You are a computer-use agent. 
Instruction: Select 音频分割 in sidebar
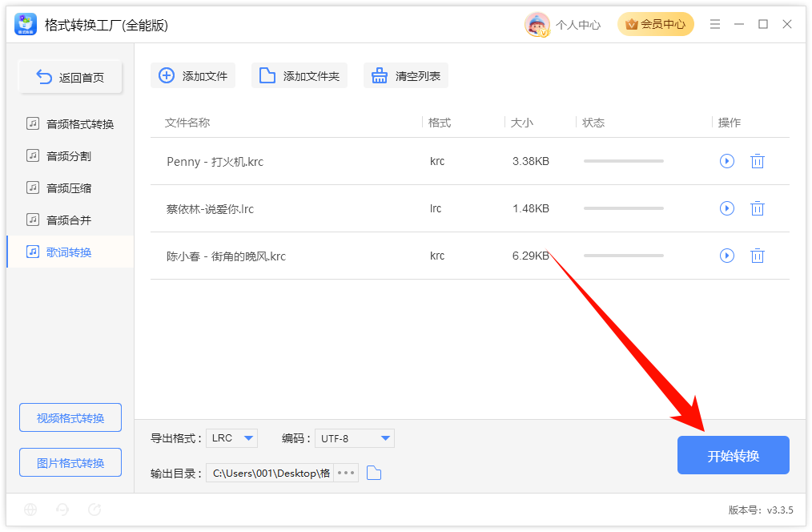70,156
